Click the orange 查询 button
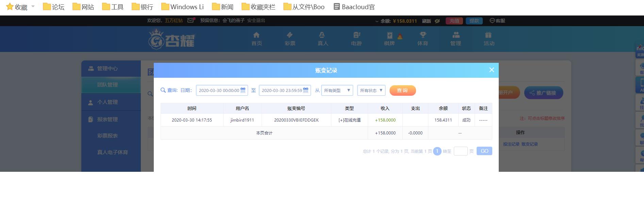The width and height of the screenshot is (644, 220). pyautogui.click(x=402, y=90)
